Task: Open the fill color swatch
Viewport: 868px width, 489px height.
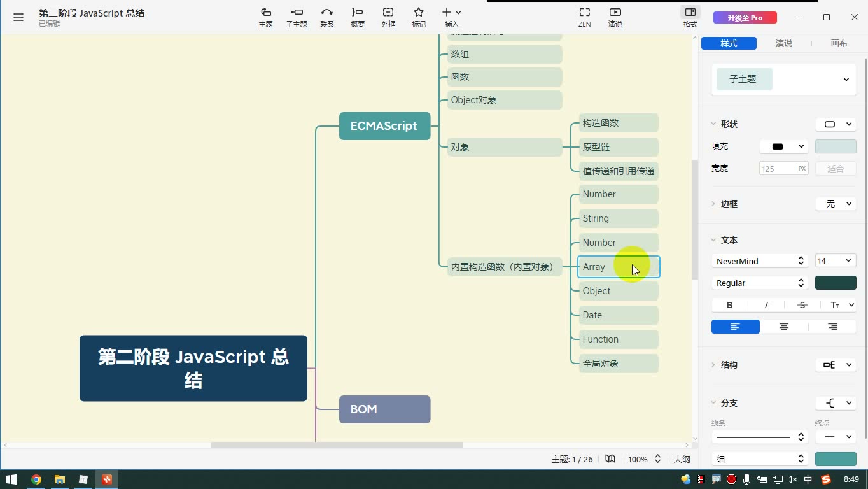Action: click(x=836, y=146)
